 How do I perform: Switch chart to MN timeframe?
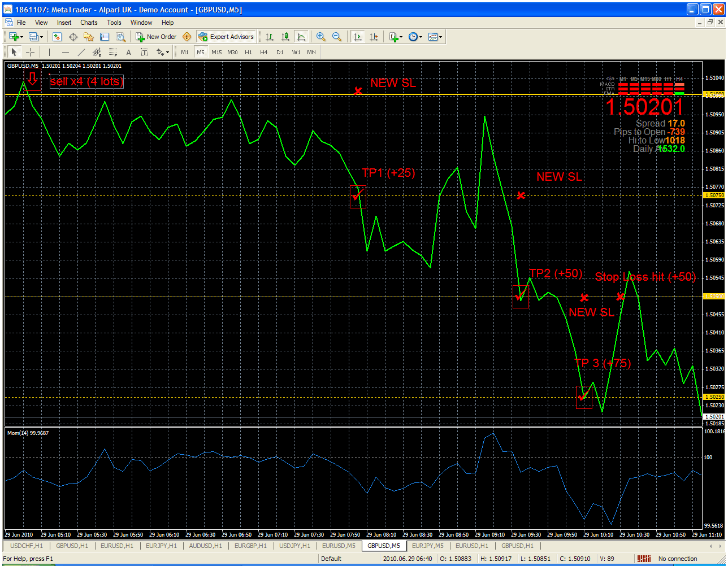pyautogui.click(x=311, y=52)
